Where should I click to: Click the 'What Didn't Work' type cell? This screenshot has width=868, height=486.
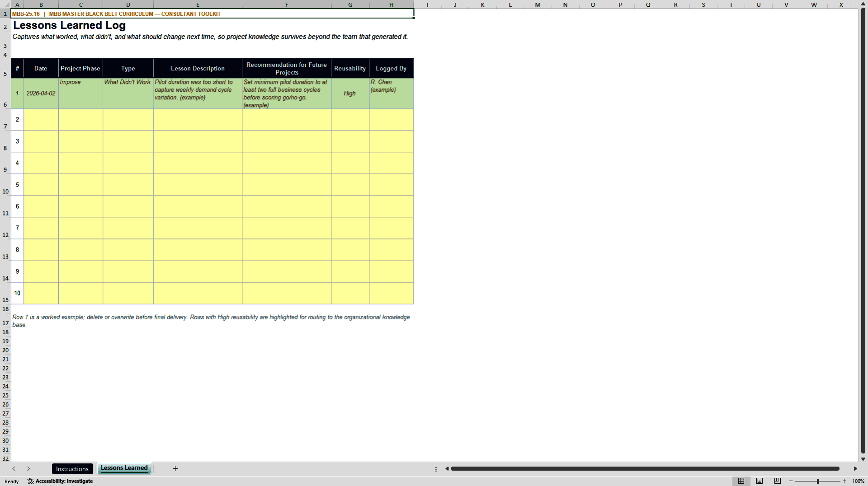point(128,93)
